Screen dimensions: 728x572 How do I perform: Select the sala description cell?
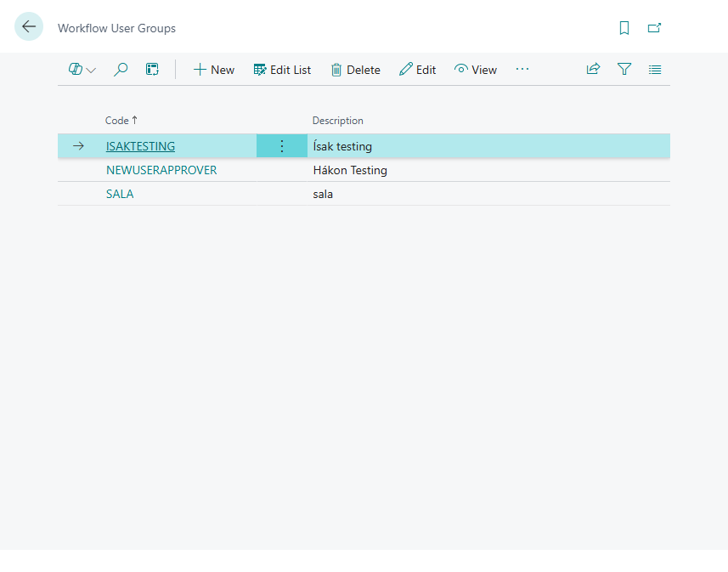click(488, 194)
